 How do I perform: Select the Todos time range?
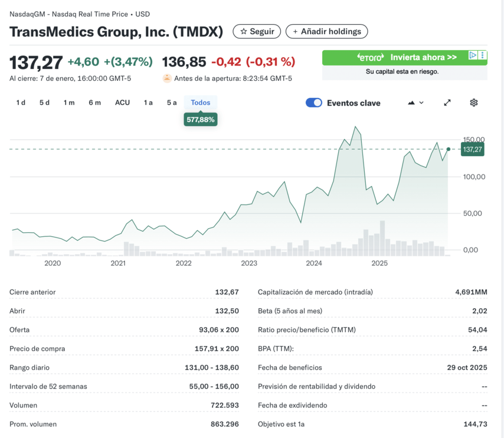point(201,103)
